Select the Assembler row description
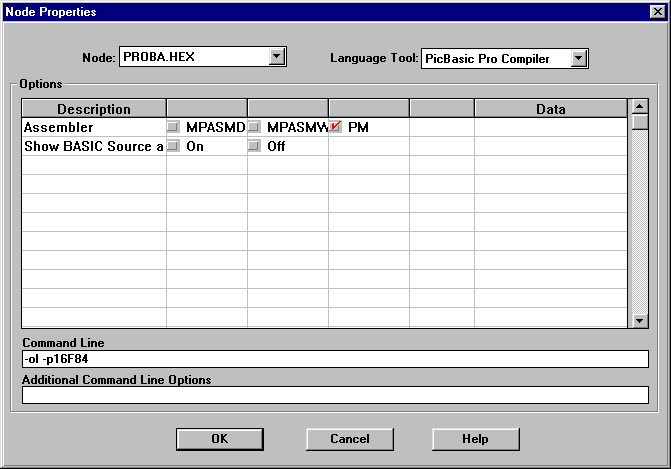 (94, 127)
